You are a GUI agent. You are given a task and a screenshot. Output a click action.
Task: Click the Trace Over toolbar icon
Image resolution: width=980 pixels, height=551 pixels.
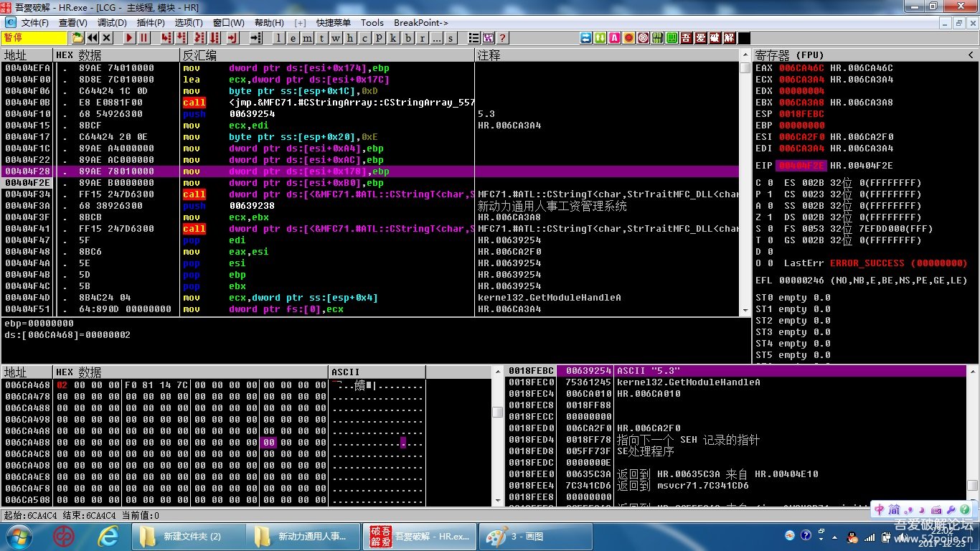[215, 38]
